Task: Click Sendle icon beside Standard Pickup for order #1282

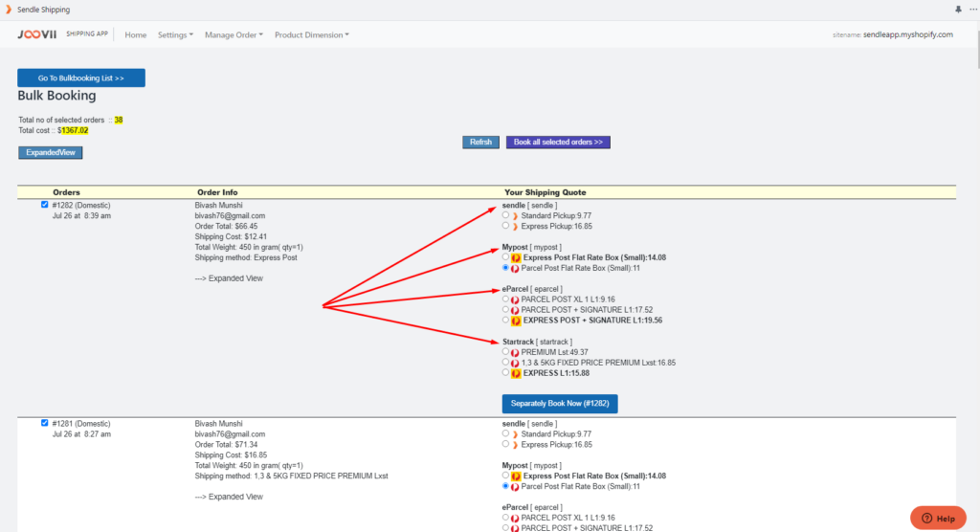Action: pyautogui.click(x=516, y=216)
